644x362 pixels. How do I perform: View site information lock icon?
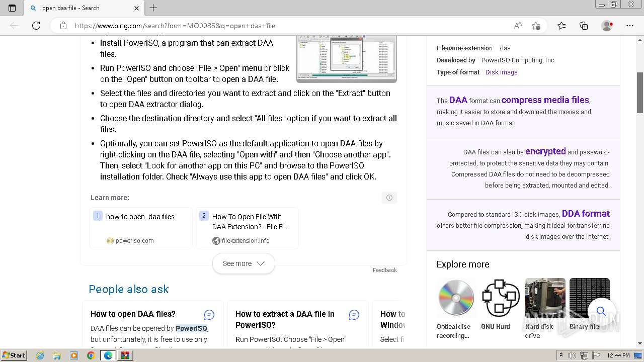click(63, 26)
